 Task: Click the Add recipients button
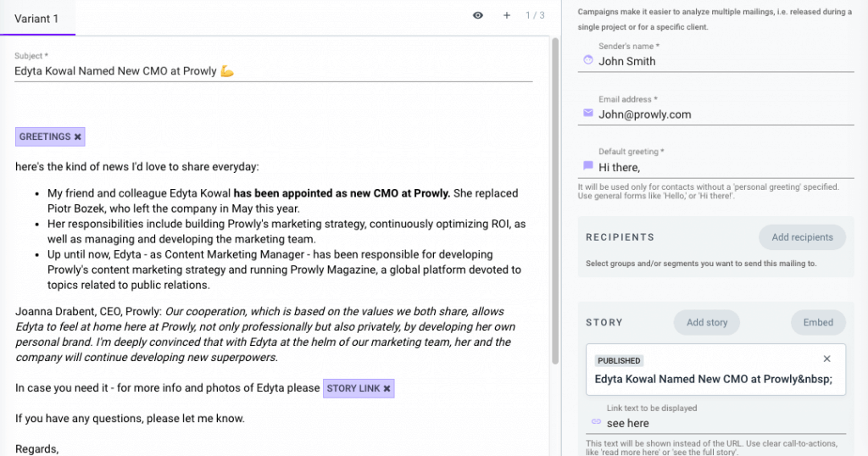point(802,237)
